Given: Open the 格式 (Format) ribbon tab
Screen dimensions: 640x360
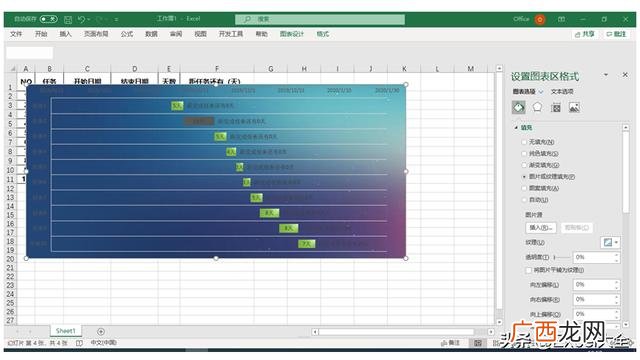Looking at the screenshot, I should 322,34.
